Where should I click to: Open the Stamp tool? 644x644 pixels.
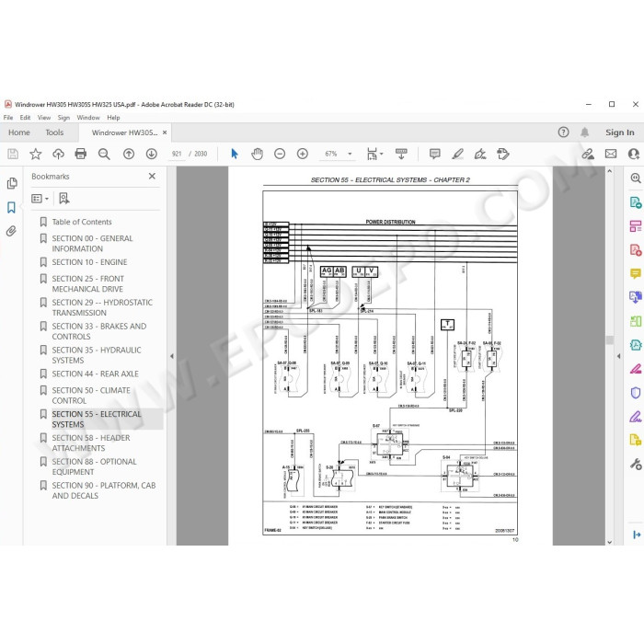coord(503,154)
